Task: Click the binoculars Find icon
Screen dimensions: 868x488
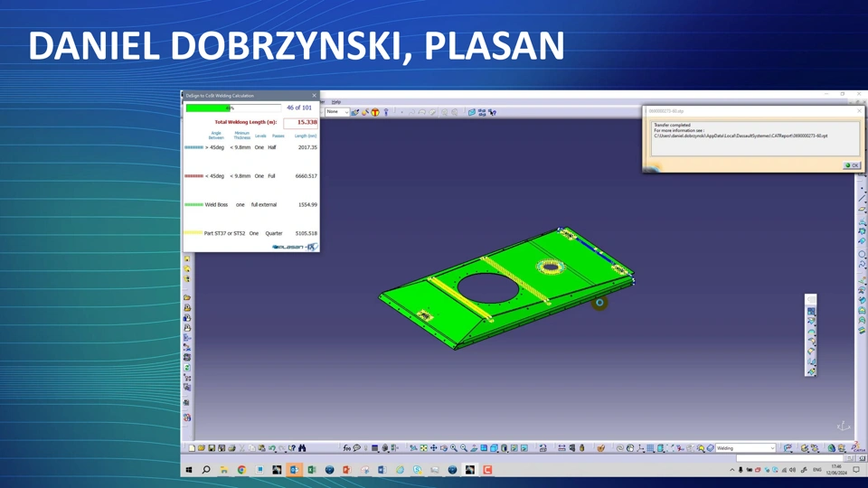Action: (302, 448)
